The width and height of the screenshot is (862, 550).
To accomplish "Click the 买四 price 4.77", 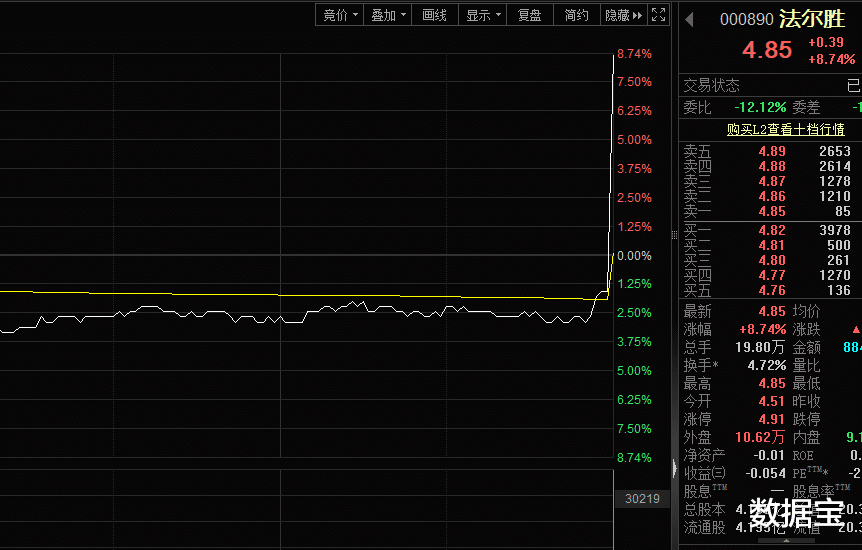I will pyautogui.click(x=772, y=275).
